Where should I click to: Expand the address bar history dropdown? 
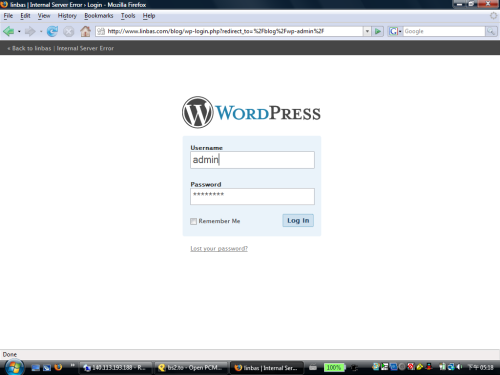(367, 31)
